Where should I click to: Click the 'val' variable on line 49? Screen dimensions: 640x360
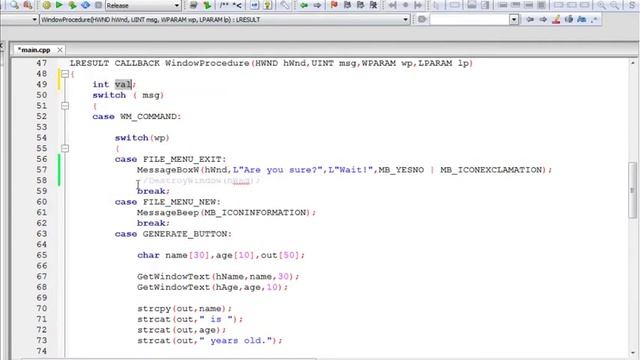click(x=123, y=84)
